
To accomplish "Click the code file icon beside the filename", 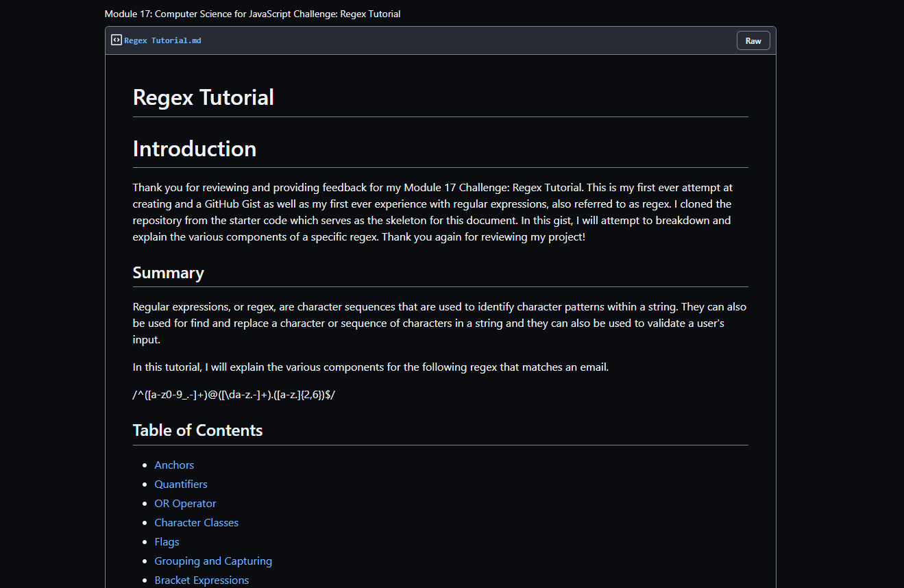I will click(x=117, y=40).
